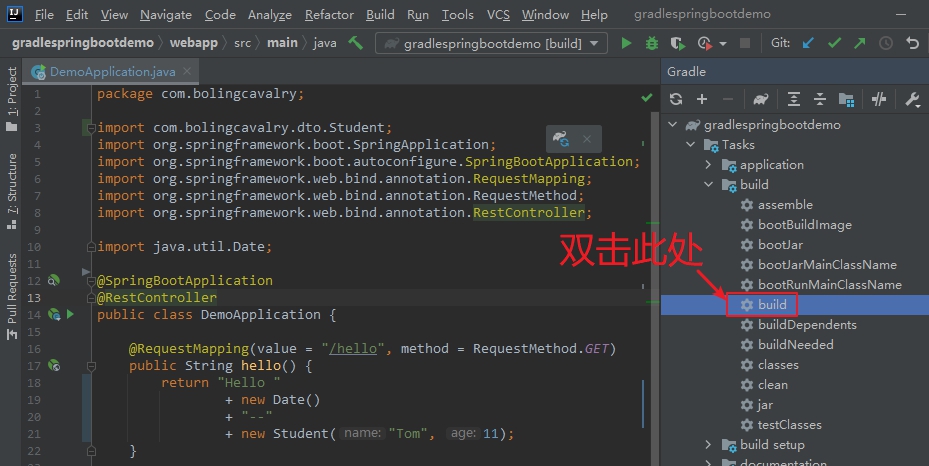Open the VCS menu

click(x=498, y=14)
